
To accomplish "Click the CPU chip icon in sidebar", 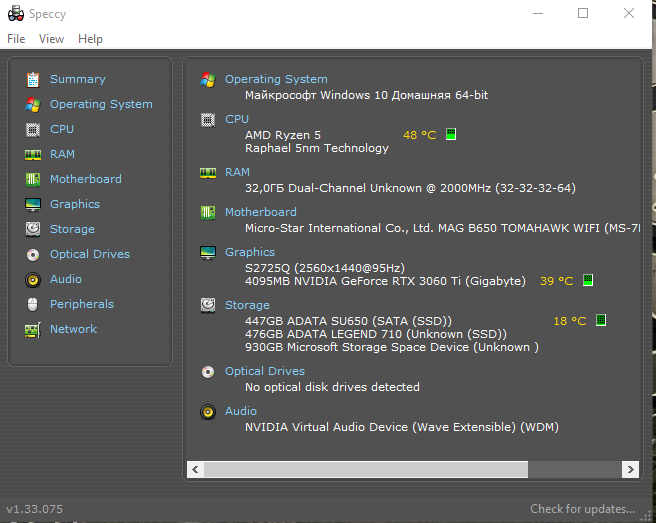I will click(x=33, y=130).
